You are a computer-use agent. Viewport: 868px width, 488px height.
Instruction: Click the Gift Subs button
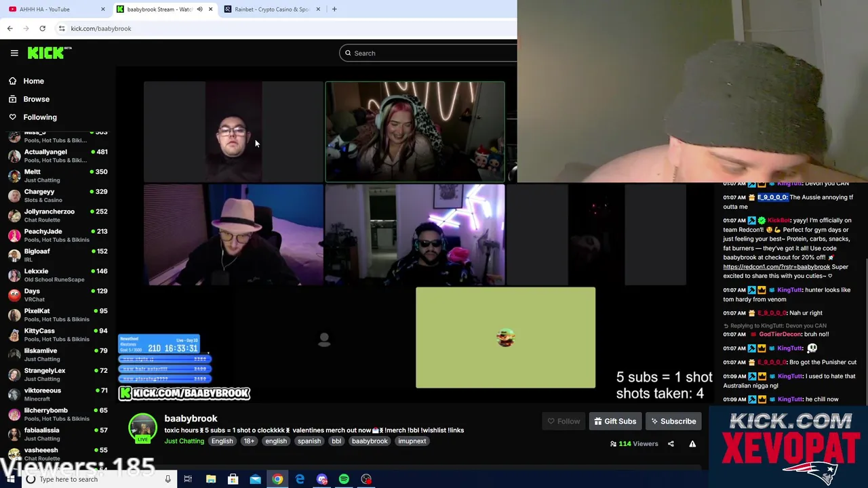click(x=615, y=422)
